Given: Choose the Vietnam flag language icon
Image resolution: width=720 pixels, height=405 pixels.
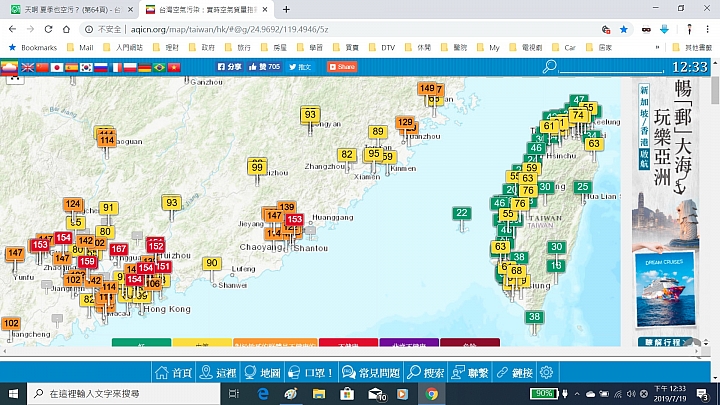Looking at the screenshot, I should click(174, 67).
